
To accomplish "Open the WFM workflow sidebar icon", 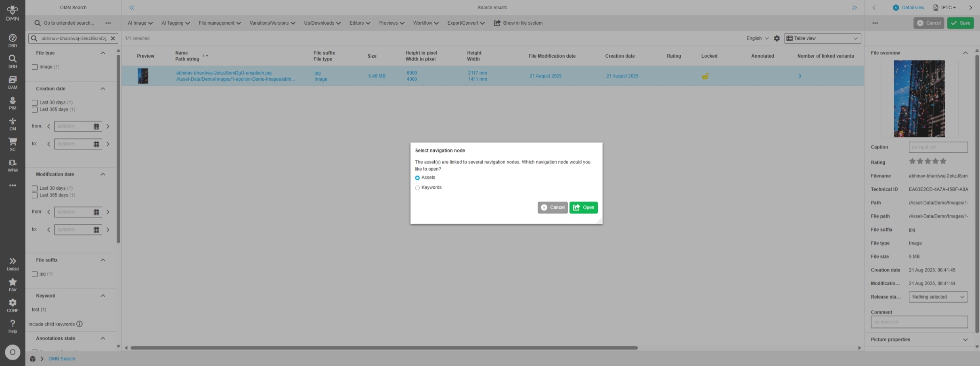I will coord(13,166).
